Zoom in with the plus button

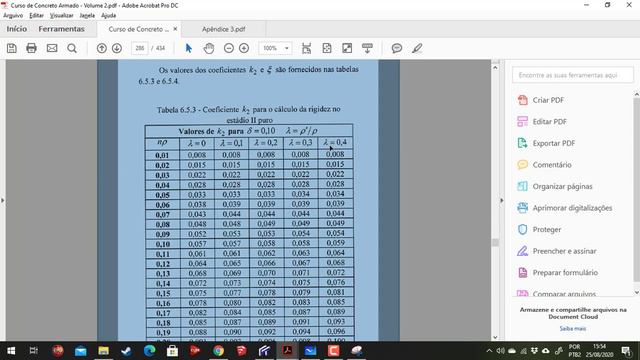coord(244,48)
